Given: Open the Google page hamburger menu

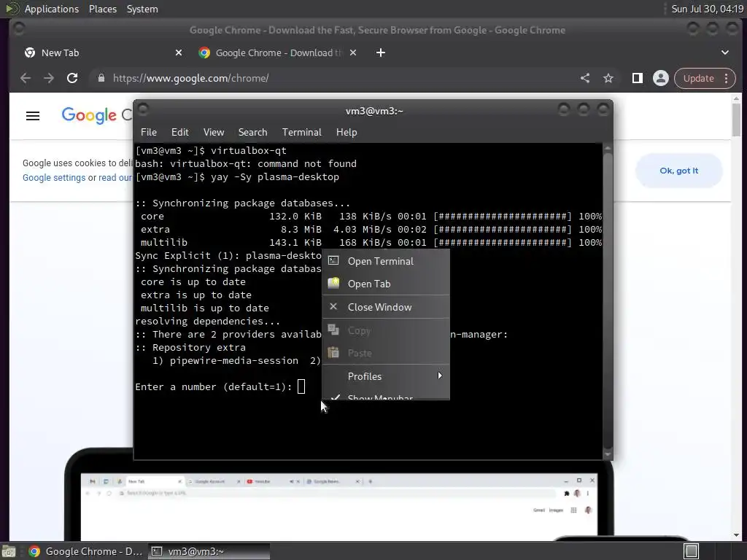Looking at the screenshot, I should pos(33,116).
